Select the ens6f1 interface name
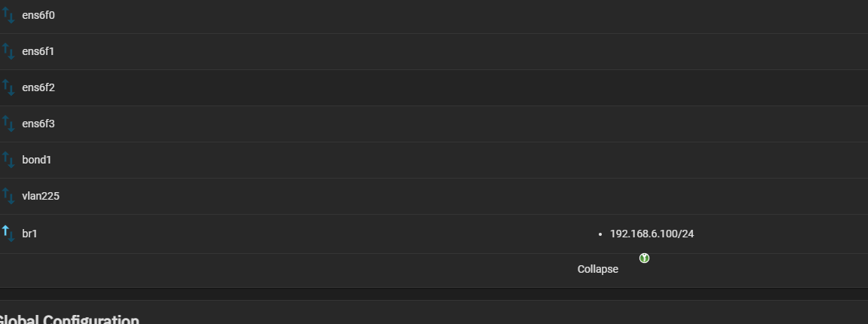The height and width of the screenshot is (324, 868). [x=38, y=51]
